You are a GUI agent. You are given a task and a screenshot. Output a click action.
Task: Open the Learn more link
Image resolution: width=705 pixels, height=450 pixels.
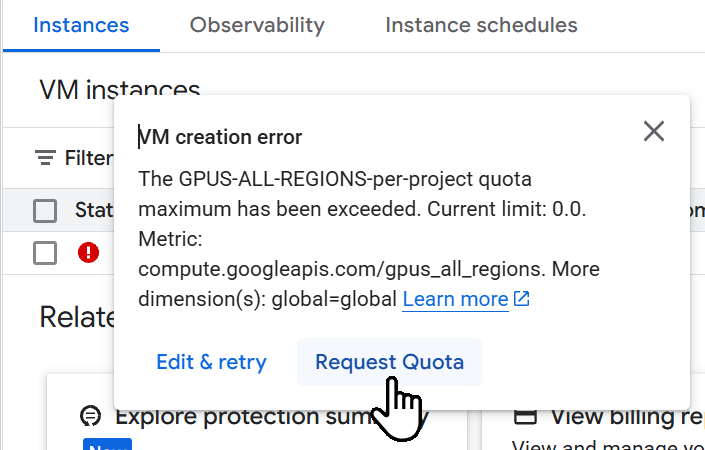coord(455,299)
